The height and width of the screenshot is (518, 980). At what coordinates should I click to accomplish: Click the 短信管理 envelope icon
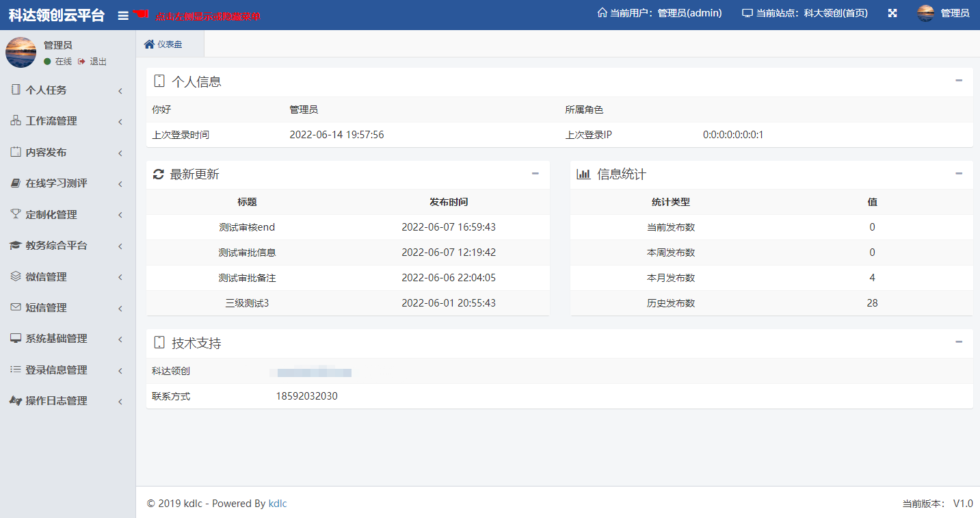16,307
